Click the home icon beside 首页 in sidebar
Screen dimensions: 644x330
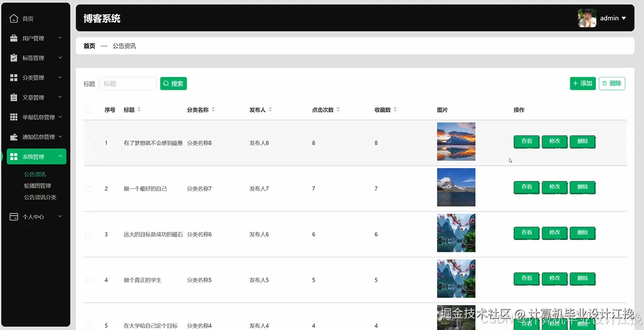coord(14,18)
